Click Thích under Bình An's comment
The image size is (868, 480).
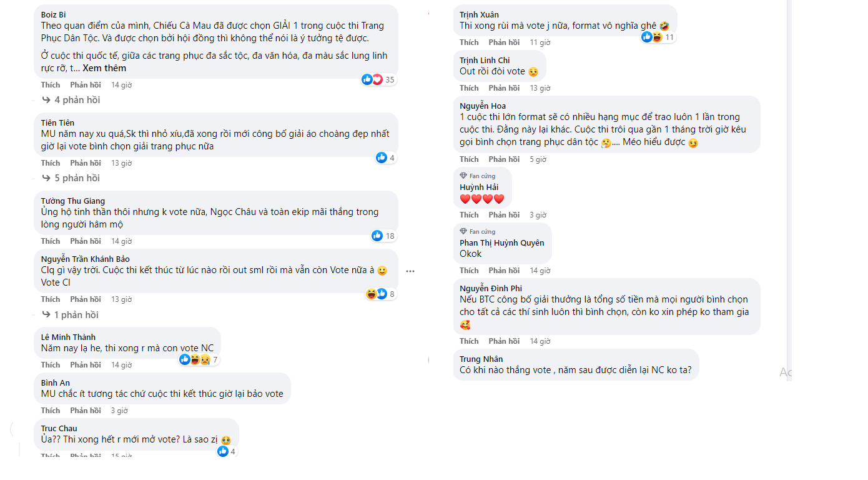(x=51, y=411)
